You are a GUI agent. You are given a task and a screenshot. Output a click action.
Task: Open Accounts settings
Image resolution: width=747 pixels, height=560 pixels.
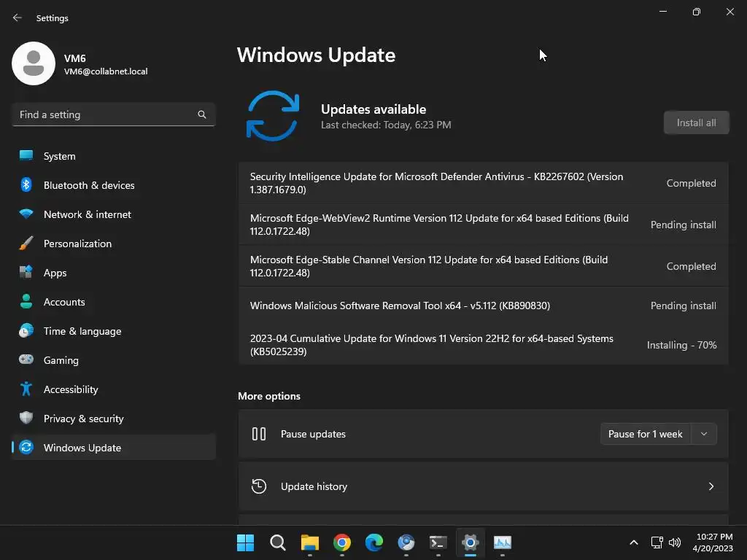[113, 301]
